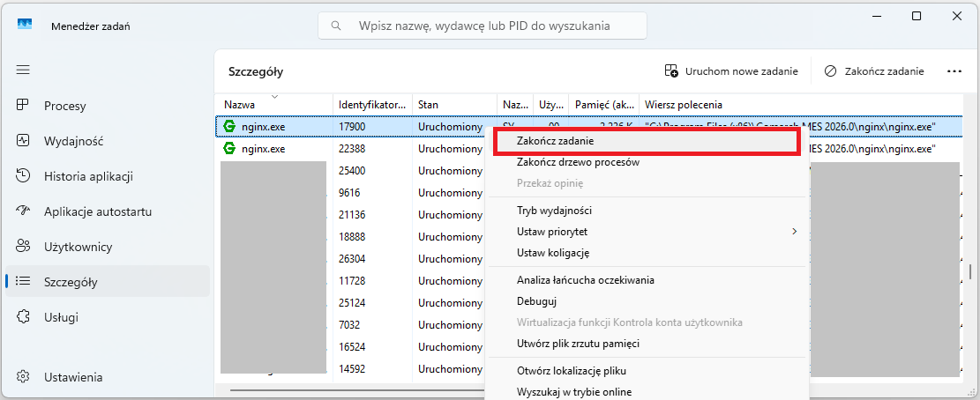Click the green nginx icon for PID 17900
The height and width of the screenshot is (400, 980).
point(229,127)
